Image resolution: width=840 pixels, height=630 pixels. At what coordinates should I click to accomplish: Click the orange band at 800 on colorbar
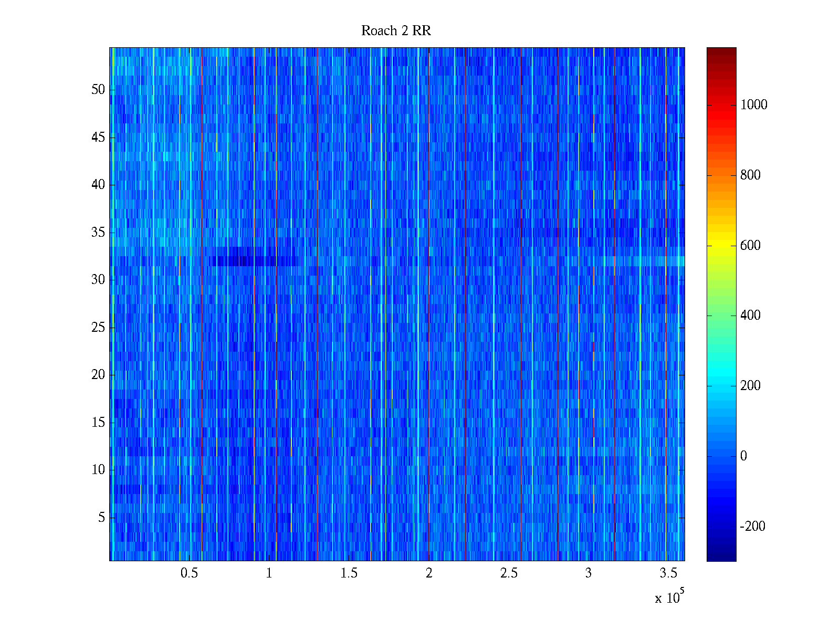coord(721,175)
